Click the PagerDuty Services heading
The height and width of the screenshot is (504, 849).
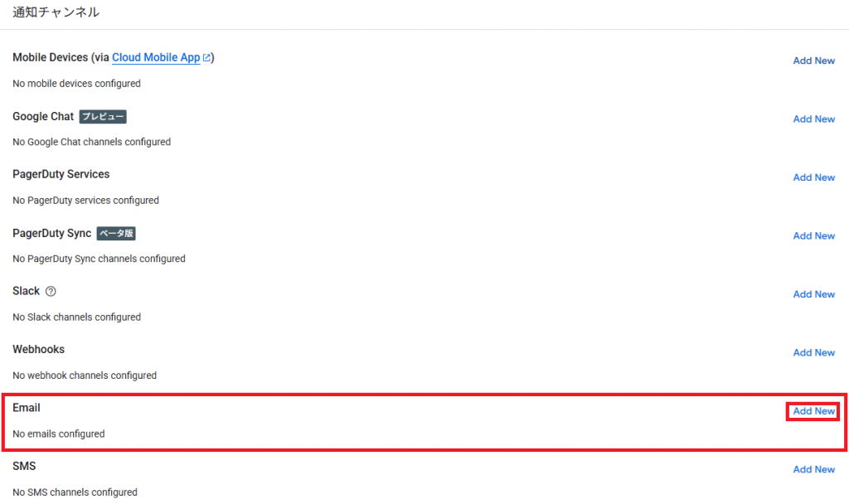click(x=61, y=174)
